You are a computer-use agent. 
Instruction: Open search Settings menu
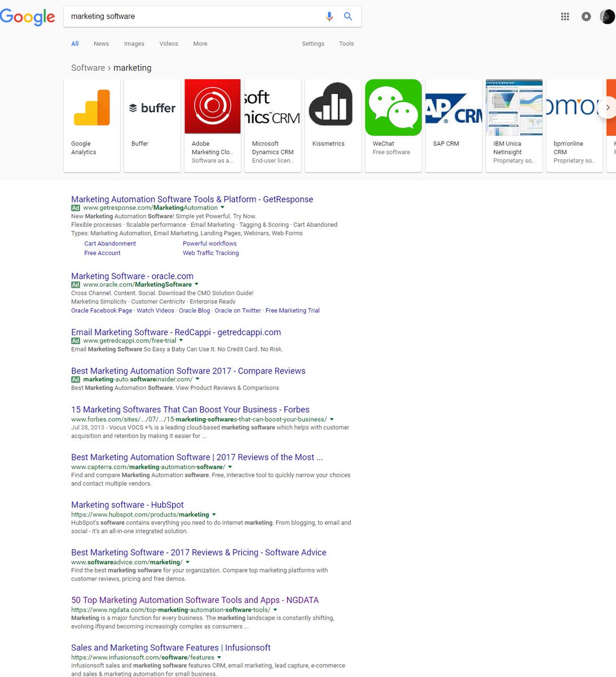click(313, 43)
